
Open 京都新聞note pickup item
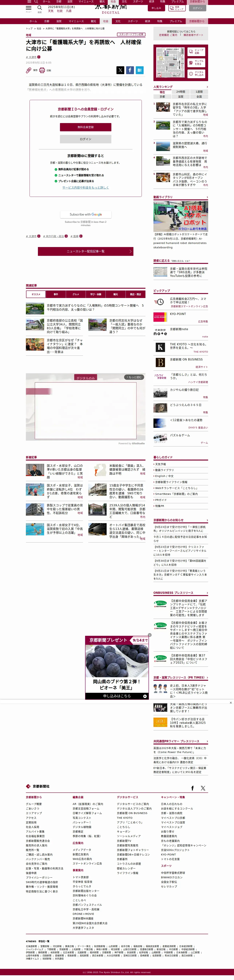click(x=181, y=332)
